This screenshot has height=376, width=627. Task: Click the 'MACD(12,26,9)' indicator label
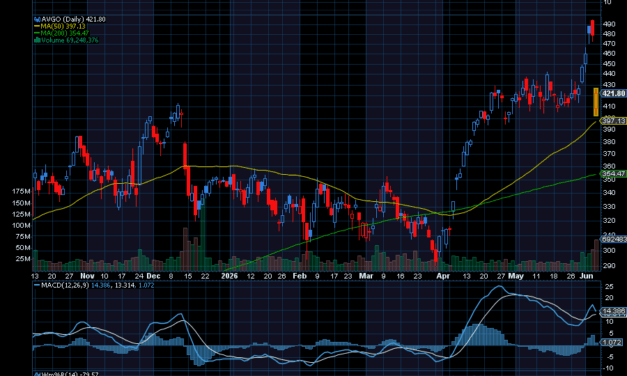[65, 286]
